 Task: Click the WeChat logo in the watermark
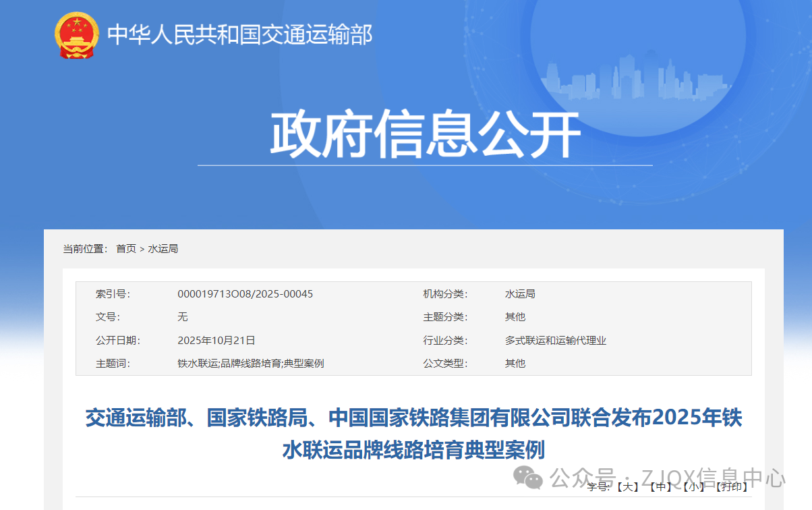tap(528, 478)
